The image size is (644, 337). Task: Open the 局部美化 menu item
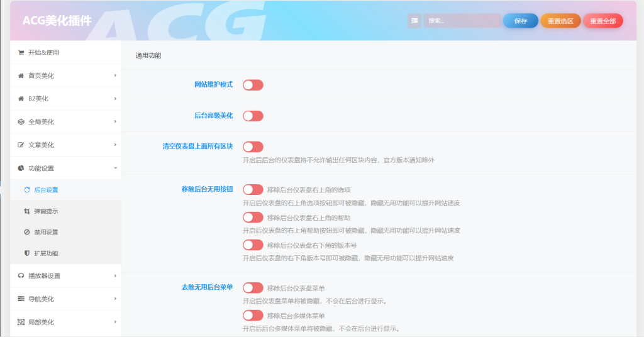[x=42, y=322]
